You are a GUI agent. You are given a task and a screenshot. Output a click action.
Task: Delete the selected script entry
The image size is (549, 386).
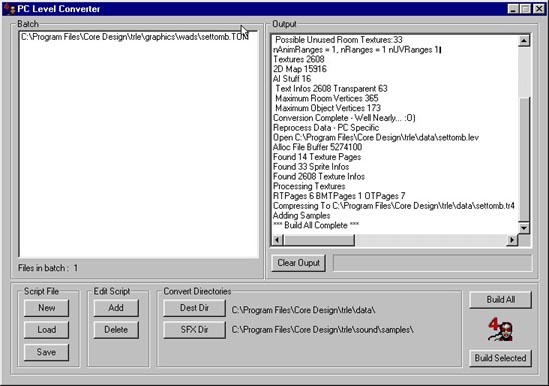click(116, 330)
